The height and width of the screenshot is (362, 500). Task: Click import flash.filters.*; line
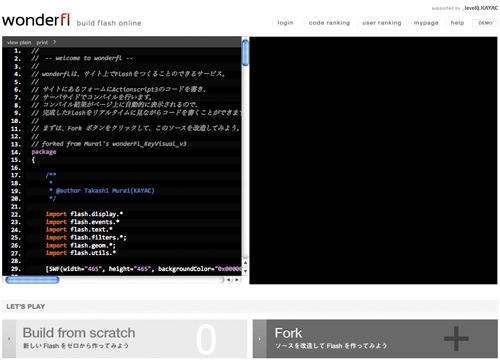(86, 237)
